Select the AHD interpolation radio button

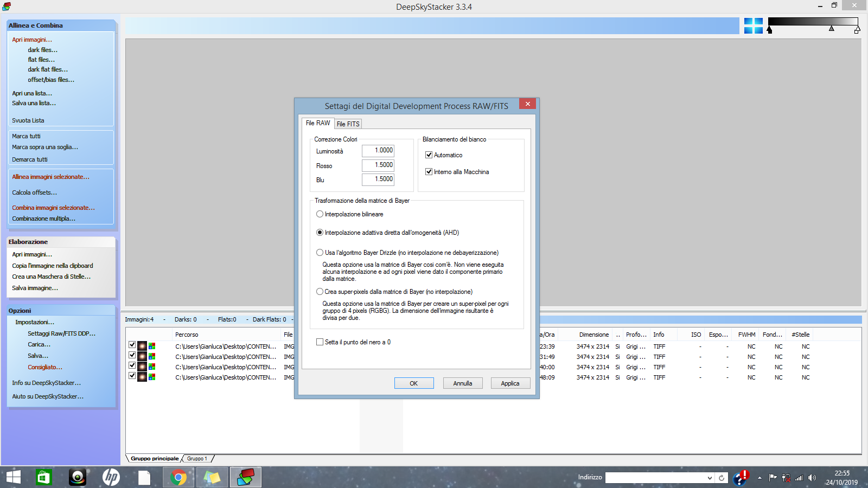(x=320, y=233)
